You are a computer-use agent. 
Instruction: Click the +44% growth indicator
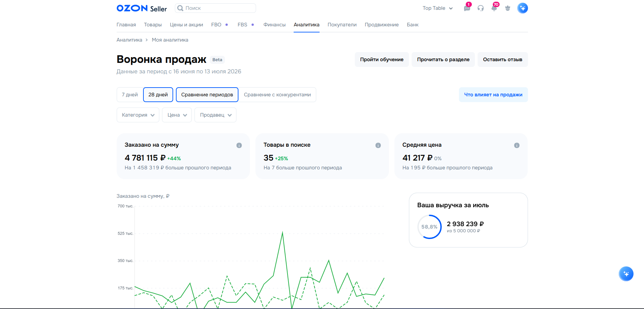pos(174,159)
